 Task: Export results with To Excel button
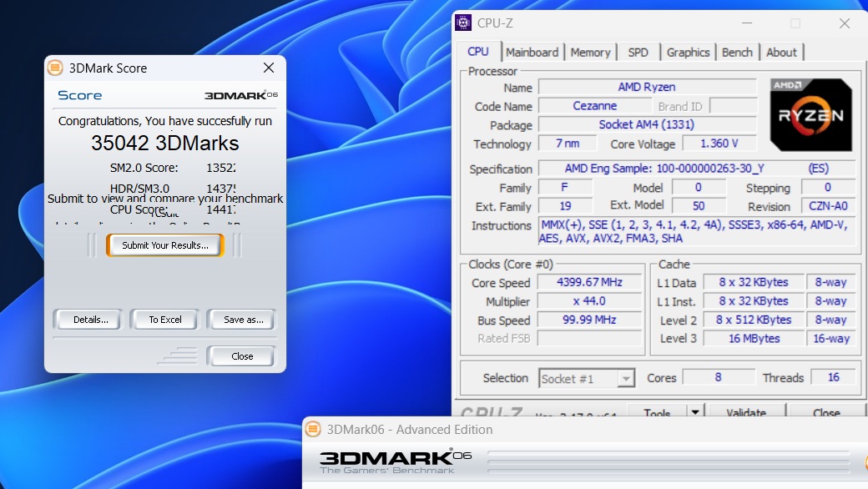point(165,319)
